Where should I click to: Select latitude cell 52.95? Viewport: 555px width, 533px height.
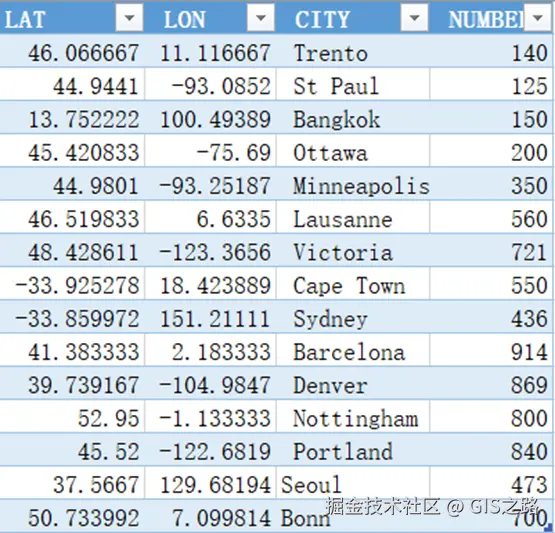[x=72, y=416]
